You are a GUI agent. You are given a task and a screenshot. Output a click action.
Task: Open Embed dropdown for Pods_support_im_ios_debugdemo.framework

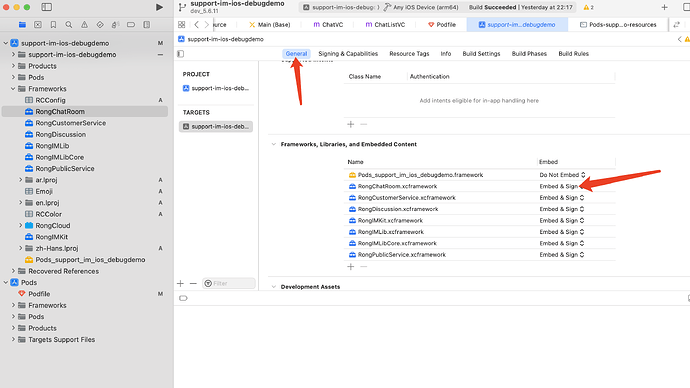562,175
